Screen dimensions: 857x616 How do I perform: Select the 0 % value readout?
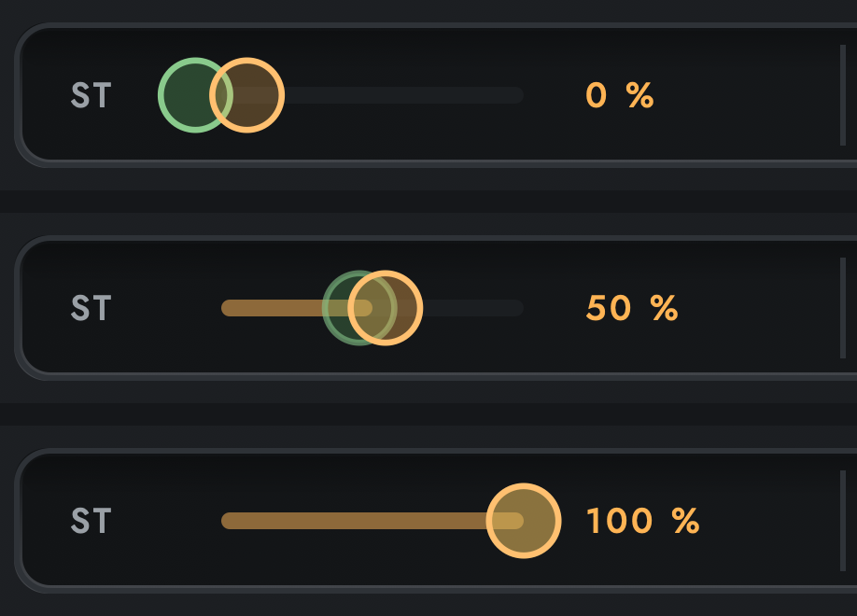pos(620,95)
